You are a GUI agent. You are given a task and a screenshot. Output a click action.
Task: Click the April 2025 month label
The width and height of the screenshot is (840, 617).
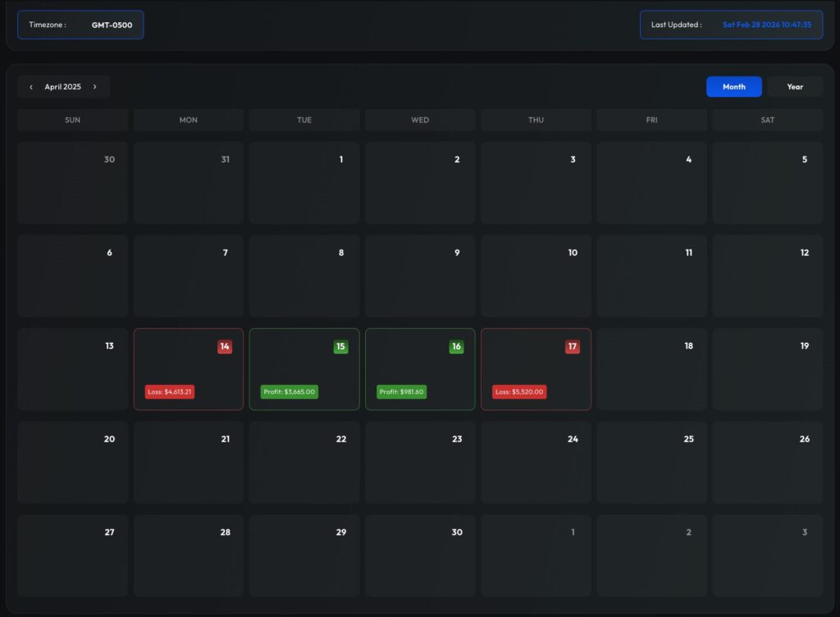point(62,86)
